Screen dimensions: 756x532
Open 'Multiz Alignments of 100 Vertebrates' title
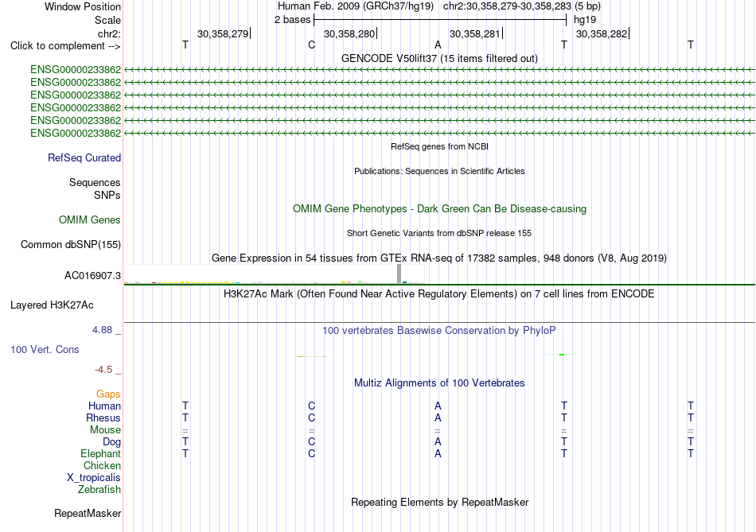pyautogui.click(x=439, y=383)
